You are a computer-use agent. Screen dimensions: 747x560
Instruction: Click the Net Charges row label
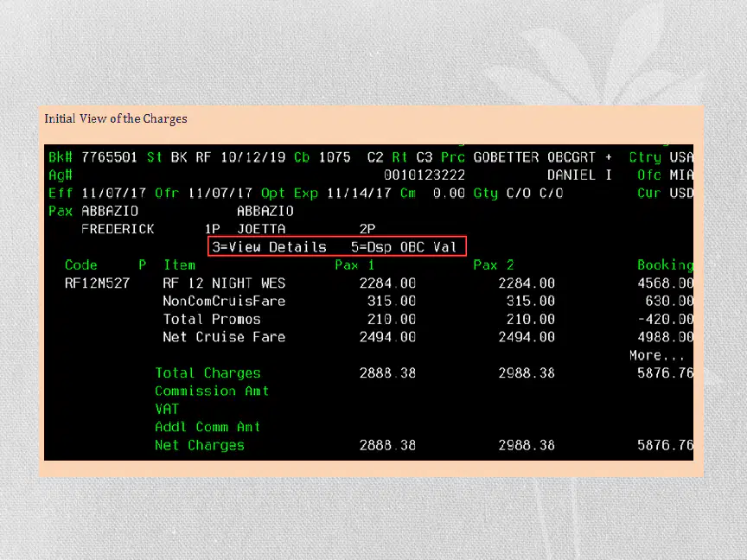click(200, 445)
